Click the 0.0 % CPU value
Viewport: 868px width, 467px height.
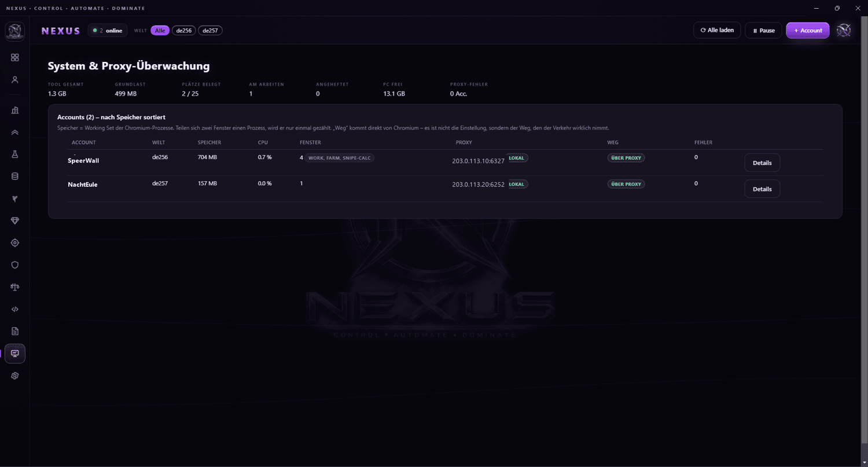point(264,183)
